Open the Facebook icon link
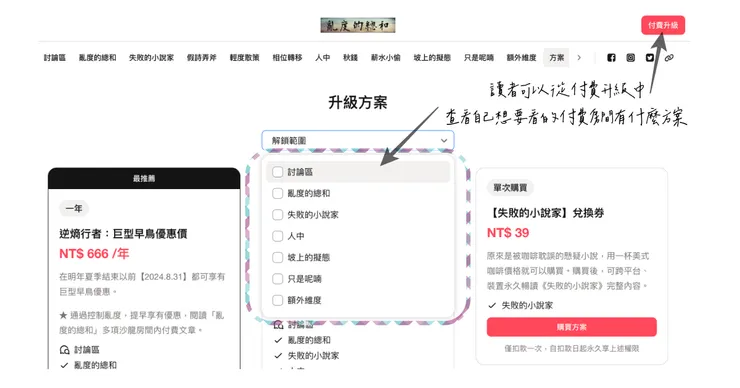The height and width of the screenshot is (388, 740). coord(611,58)
